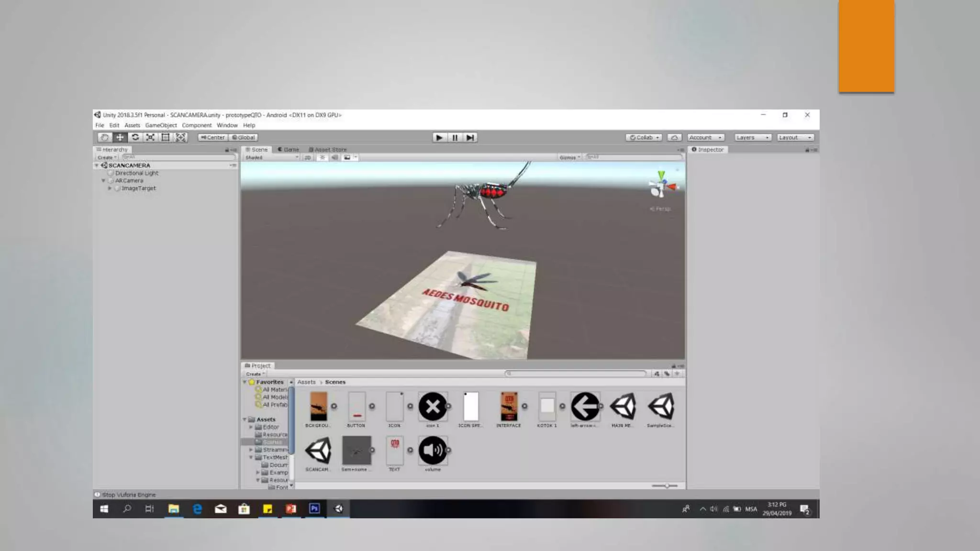Switch to the Game tab
This screenshot has height=551, width=980.
289,150
